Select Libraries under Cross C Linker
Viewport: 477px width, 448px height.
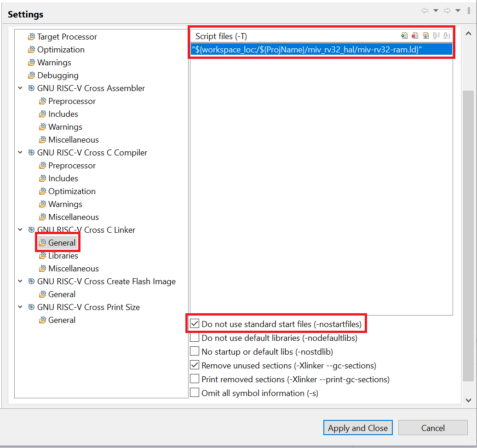(63, 256)
